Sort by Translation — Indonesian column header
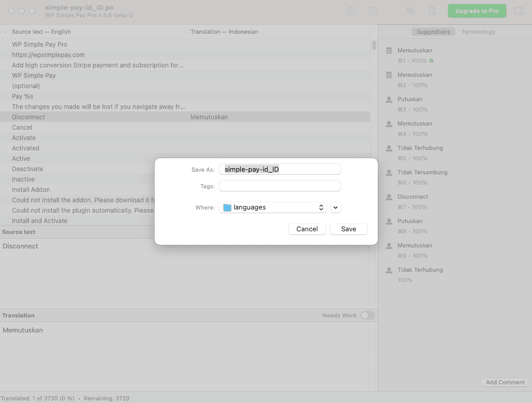Viewport: 532px width, 403px height. tap(279, 32)
